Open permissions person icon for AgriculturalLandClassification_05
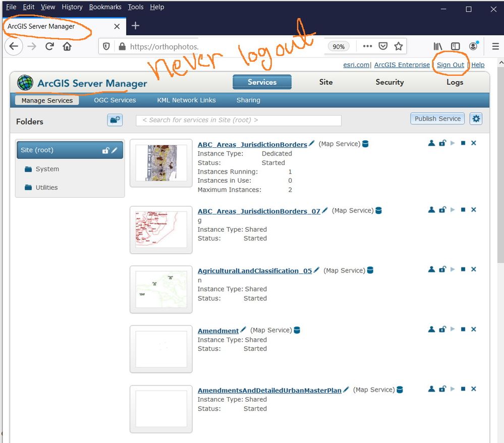The height and width of the screenshot is (443, 504). coord(431,269)
